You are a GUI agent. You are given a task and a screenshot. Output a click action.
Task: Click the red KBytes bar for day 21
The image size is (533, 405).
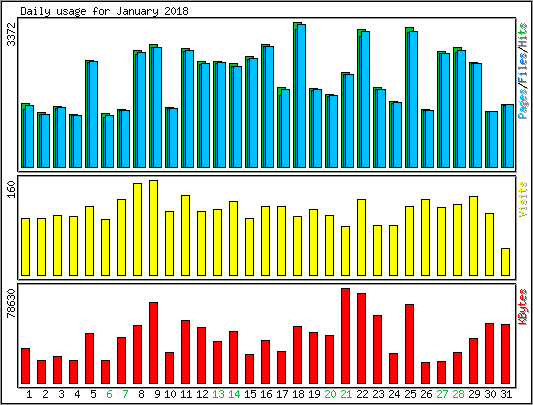(x=345, y=336)
